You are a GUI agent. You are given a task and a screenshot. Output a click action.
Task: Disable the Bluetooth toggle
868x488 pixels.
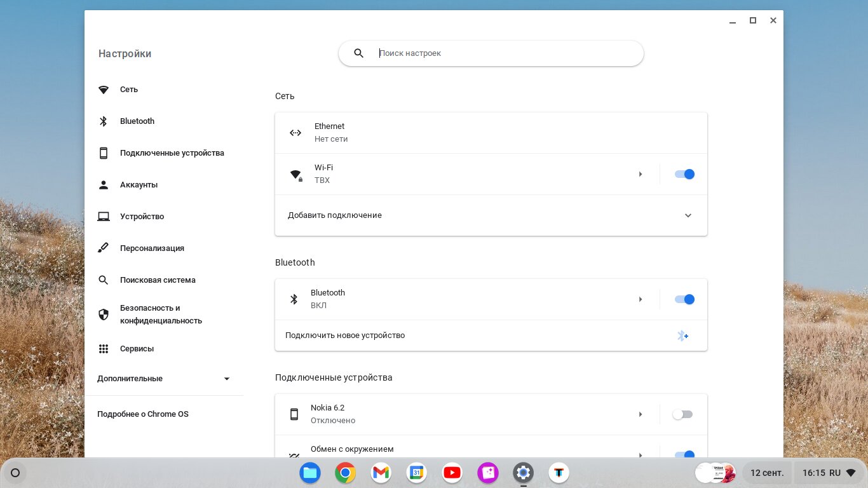click(684, 299)
